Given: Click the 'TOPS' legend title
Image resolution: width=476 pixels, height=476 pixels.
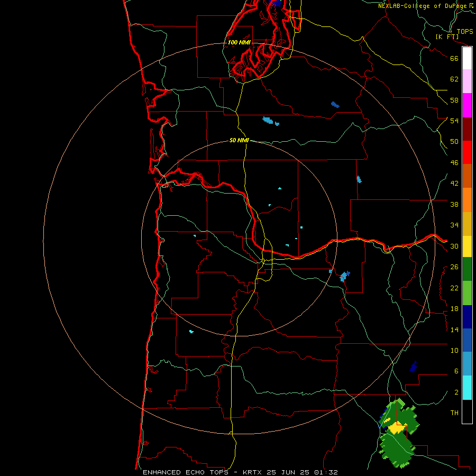Looking at the screenshot, I should click(465, 32).
